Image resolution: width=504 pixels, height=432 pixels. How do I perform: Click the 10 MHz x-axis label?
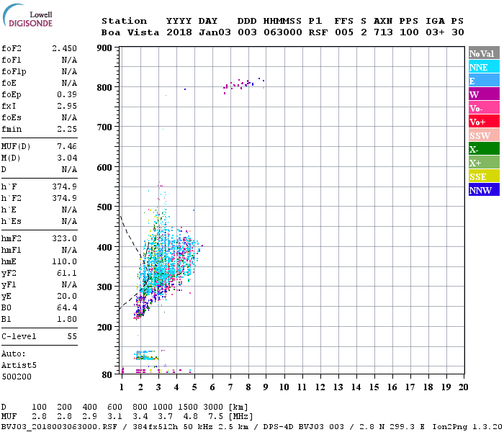tap(284, 387)
